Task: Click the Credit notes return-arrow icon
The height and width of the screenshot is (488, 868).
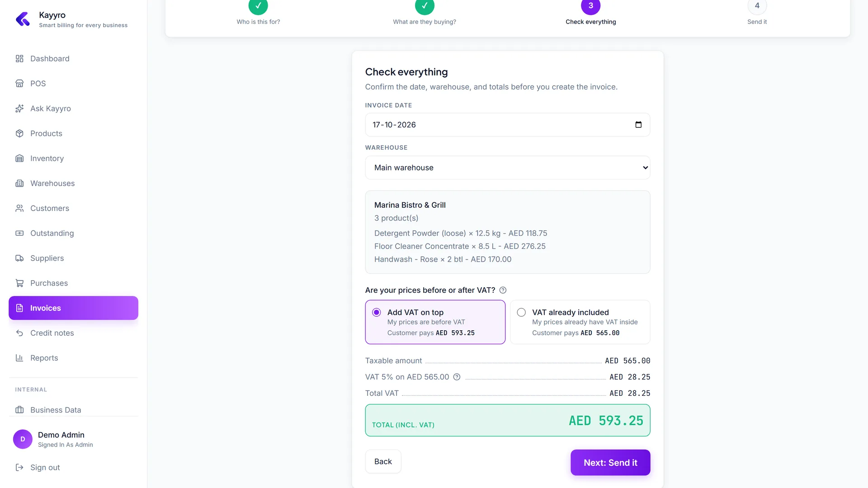Action: point(19,333)
